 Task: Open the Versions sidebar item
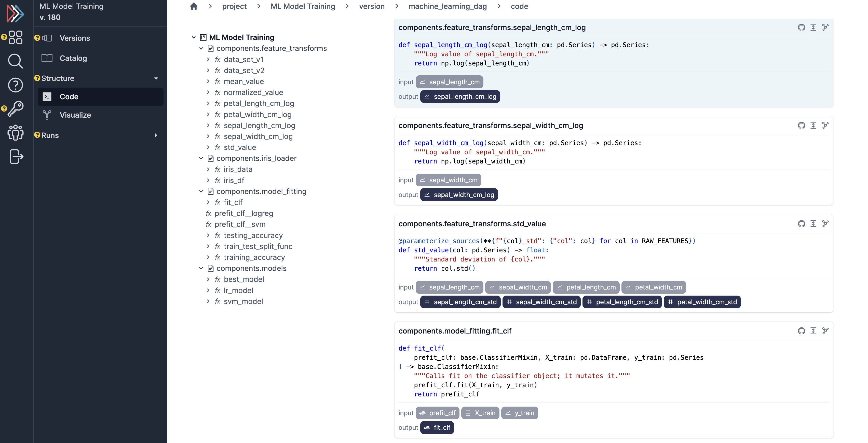tap(74, 38)
